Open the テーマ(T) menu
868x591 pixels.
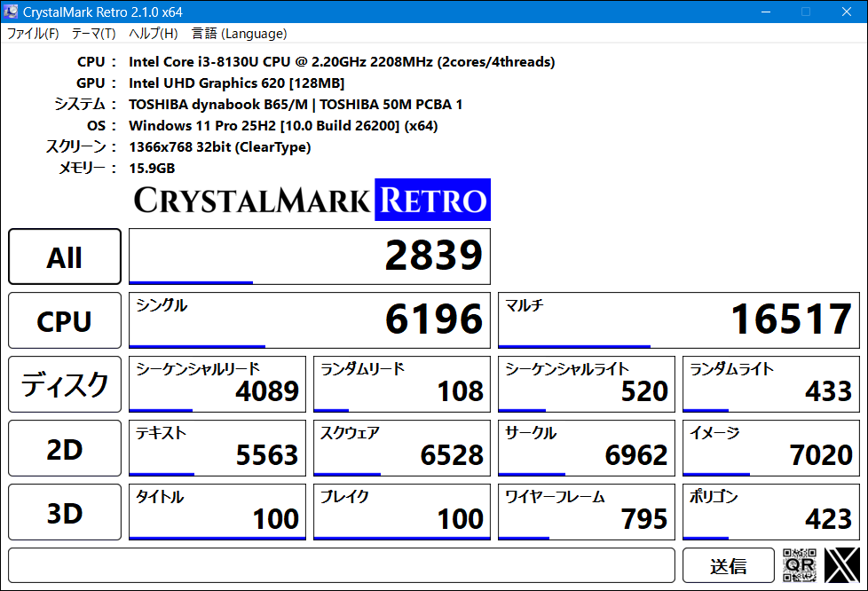coord(93,34)
